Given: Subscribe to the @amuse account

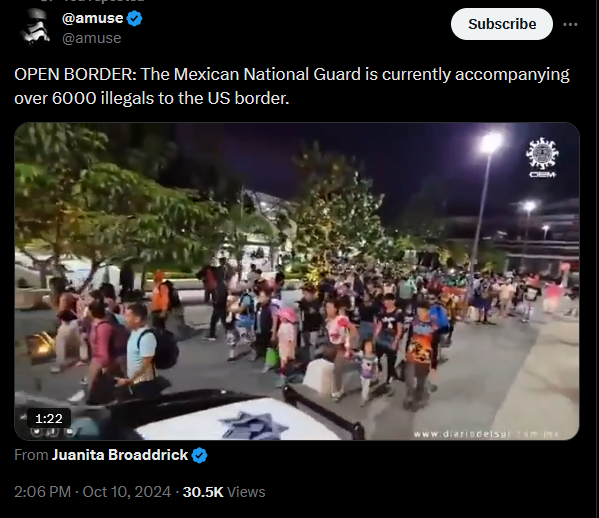Looking at the screenshot, I should point(502,24).
